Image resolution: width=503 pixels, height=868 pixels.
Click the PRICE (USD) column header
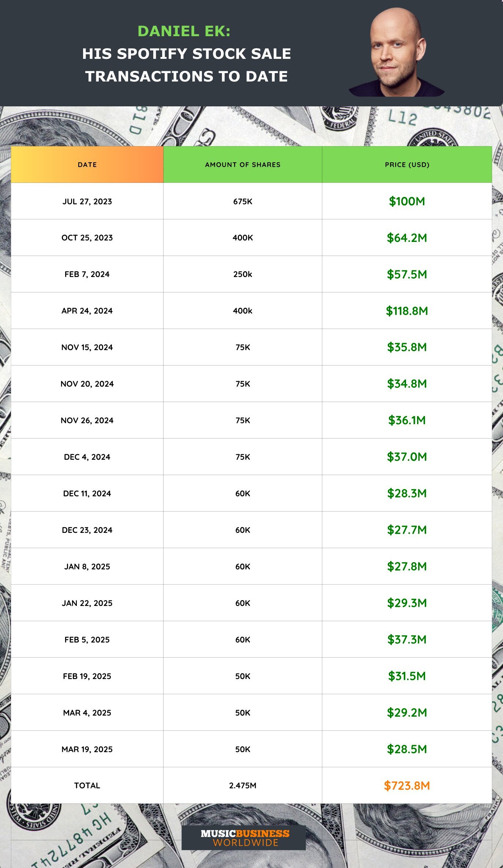coord(407,165)
